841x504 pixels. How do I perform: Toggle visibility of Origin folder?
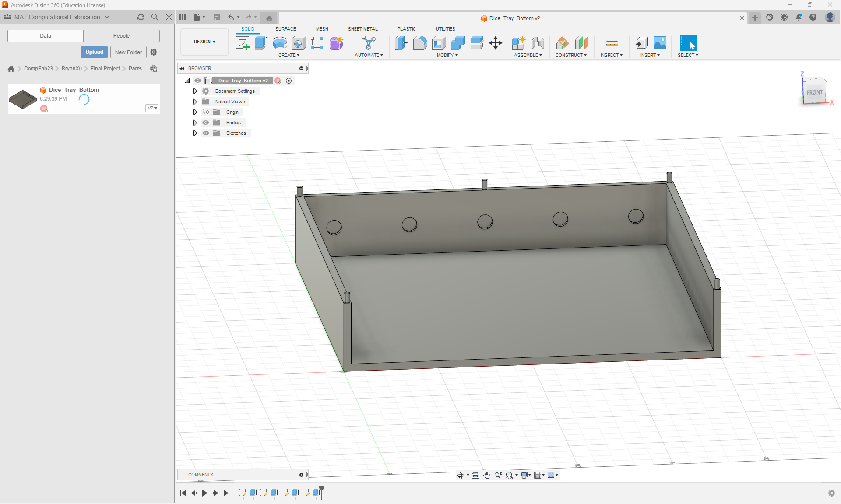point(206,112)
